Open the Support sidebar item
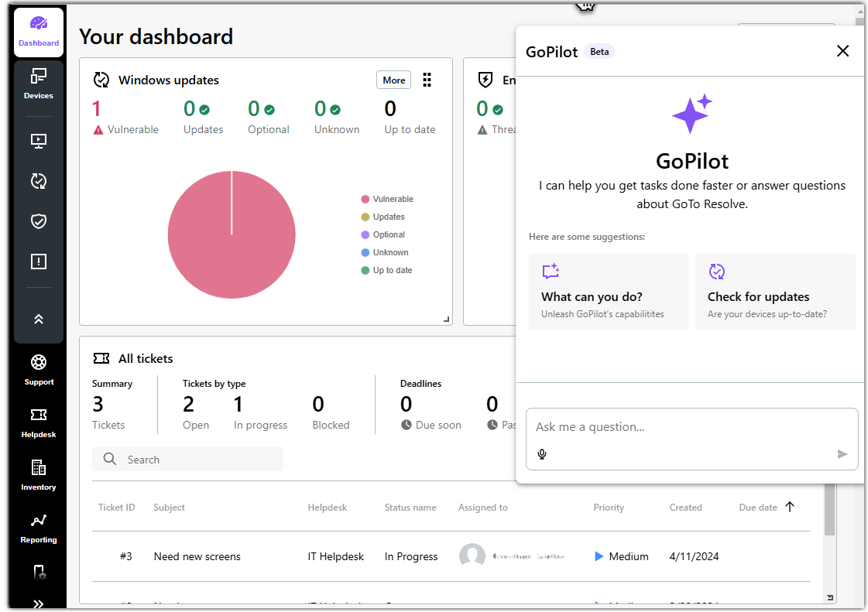868x612 pixels. 39,370
